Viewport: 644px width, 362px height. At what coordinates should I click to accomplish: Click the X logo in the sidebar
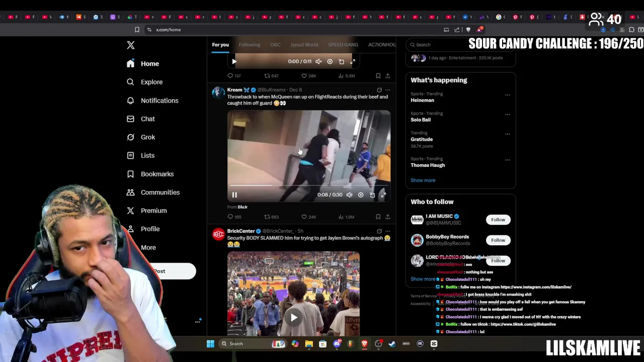tap(131, 45)
